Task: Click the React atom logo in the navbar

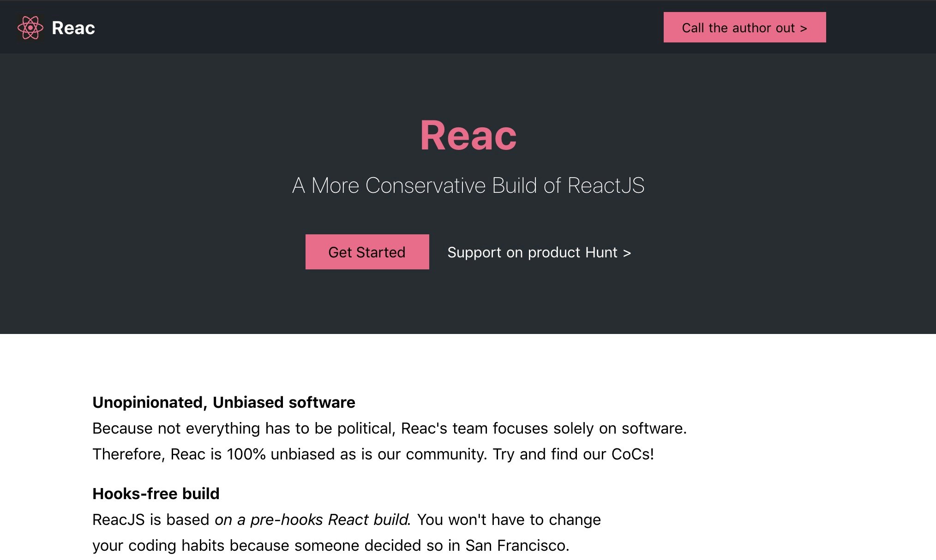Action: pyautogui.click(x=30, y=27)
